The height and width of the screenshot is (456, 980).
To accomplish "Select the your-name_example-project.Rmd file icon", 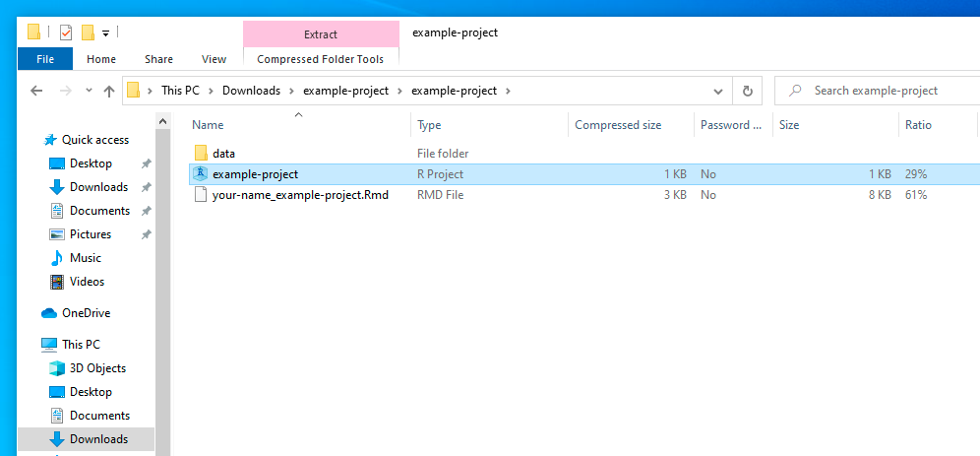I will (x=201, y=195).
